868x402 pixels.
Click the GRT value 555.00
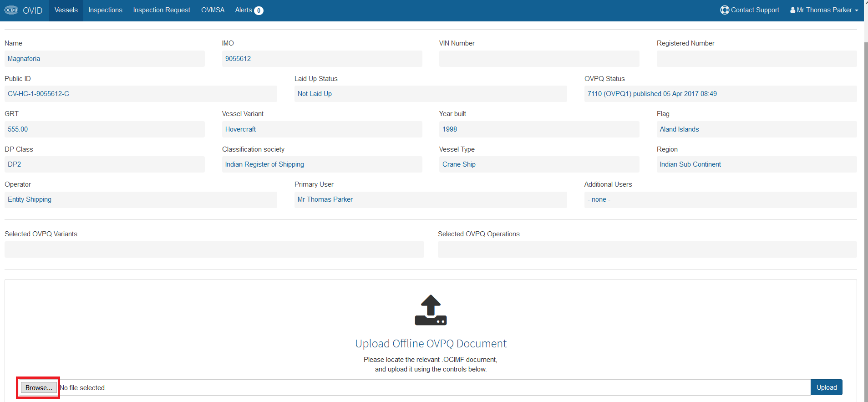tap(105, 129)
